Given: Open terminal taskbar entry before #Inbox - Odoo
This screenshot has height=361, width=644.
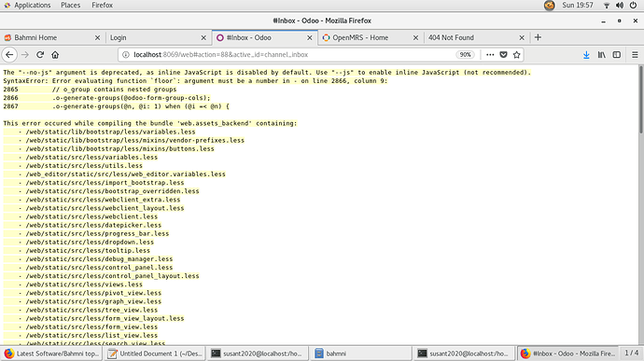Looking at the screenshot, I should pos(465,354).
